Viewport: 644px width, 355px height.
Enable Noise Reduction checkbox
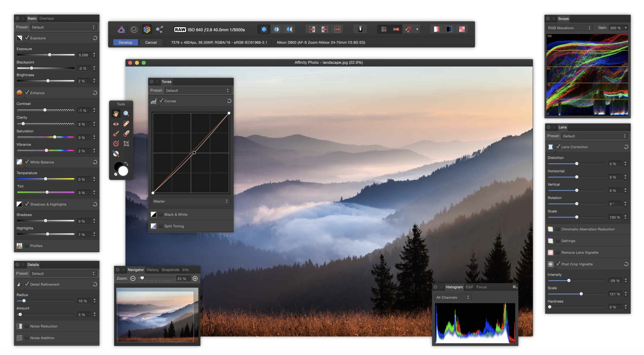[27, 326]
